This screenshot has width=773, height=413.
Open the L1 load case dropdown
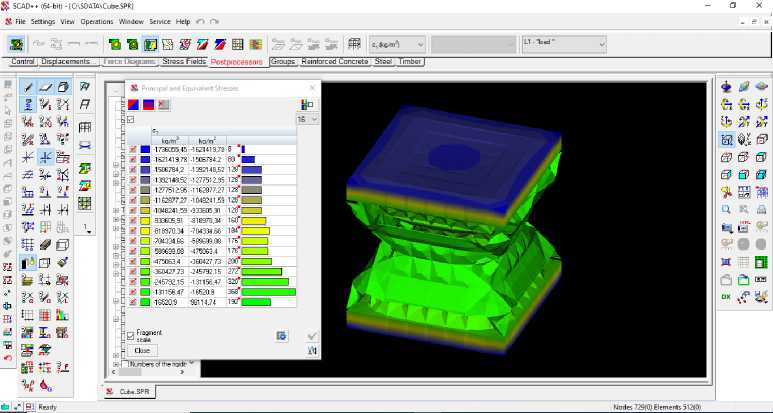pos(564,44)
